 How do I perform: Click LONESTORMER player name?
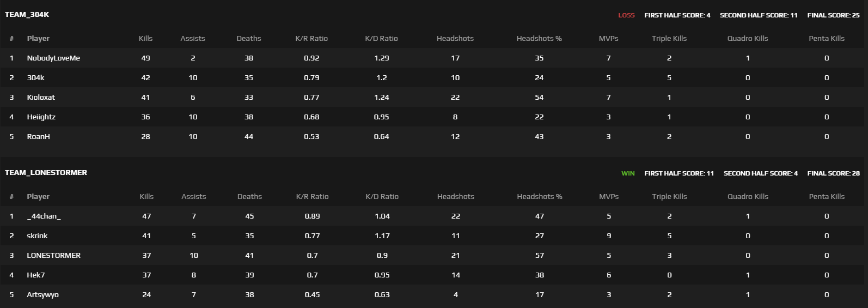click(53, 256)
